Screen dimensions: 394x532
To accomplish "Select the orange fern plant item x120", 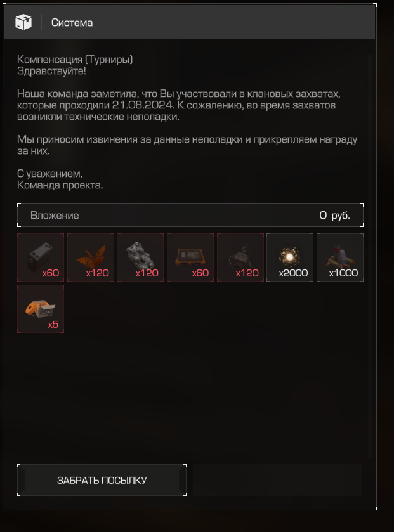I will pyautogui.click(x=91, y=257).
